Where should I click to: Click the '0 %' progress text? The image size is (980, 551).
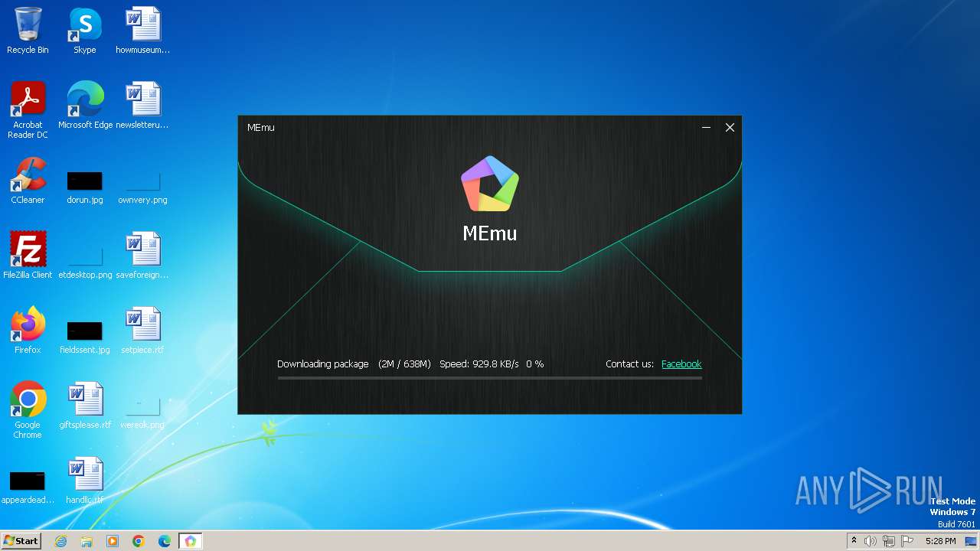(x=534, y=364)
